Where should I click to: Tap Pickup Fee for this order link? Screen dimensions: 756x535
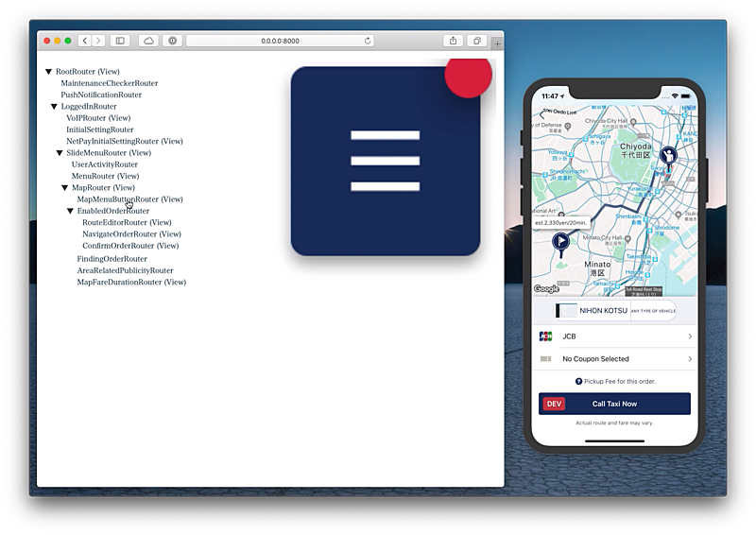[620, 381]
